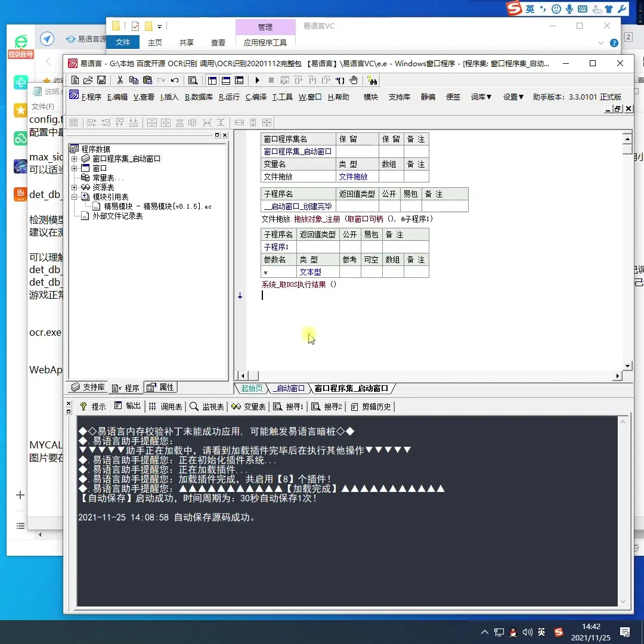Click the Paste clipboard icon
The width and height of the screenshot is (644, 644).
coord(147,80)
